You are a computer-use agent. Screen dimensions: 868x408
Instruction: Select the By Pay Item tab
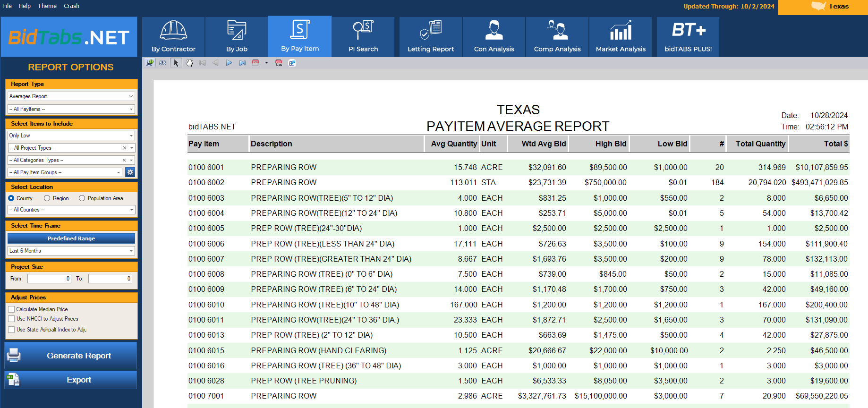point(300,36)
